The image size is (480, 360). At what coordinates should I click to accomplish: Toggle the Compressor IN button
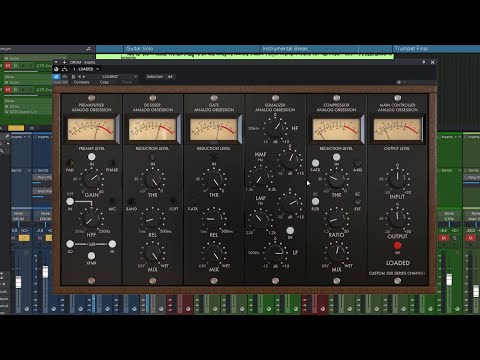pyautogui.click(x=336, y=157)
